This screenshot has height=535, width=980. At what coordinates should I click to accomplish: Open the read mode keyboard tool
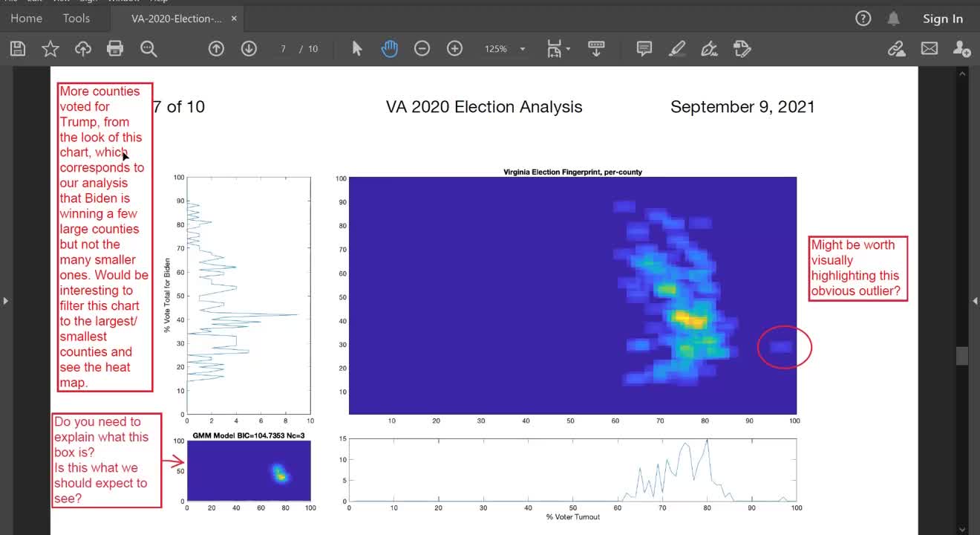pos(596,49)
